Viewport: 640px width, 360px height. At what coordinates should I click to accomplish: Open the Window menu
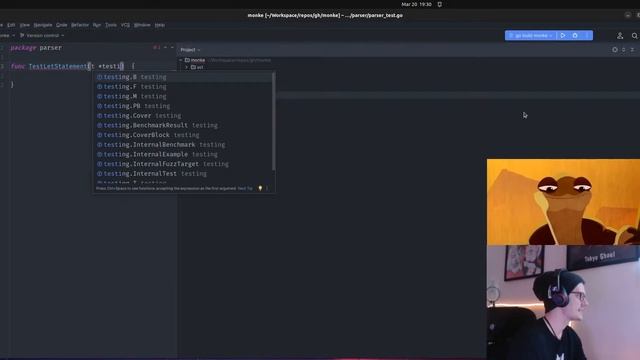click(142, 25)
